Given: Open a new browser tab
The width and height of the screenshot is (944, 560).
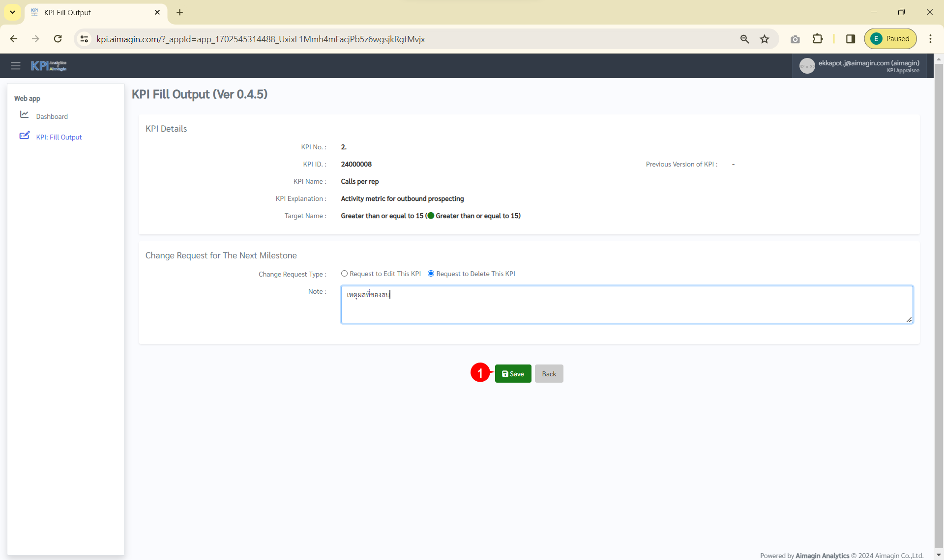Looking at the screenshot, I should 180,12.
